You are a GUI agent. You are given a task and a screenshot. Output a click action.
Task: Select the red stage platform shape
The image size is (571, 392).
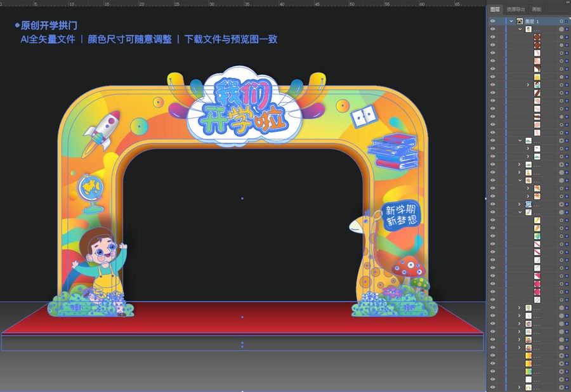point(242,318)
